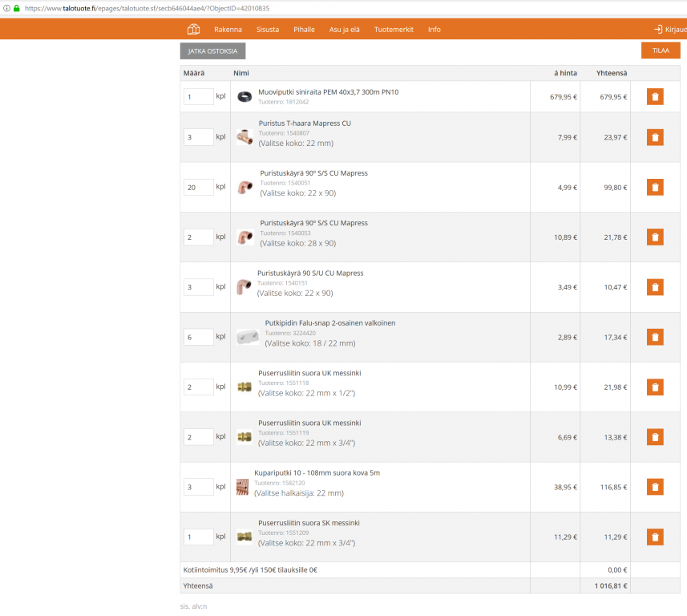Click the Jatka ostoksia button
The height and width of the screenshot is (616, 687).
coord(212,51)
